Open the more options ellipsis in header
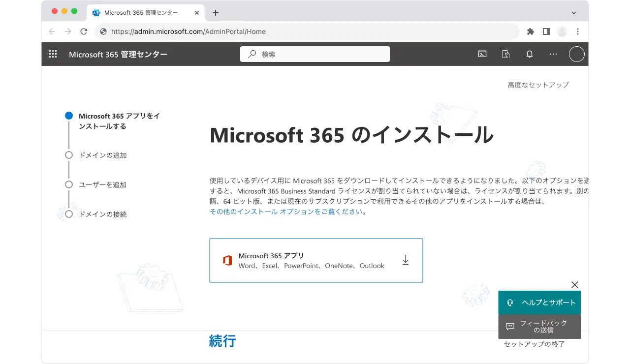Viewport: 630px width, 364px height. pyautogui.click(x=553, y=54)
